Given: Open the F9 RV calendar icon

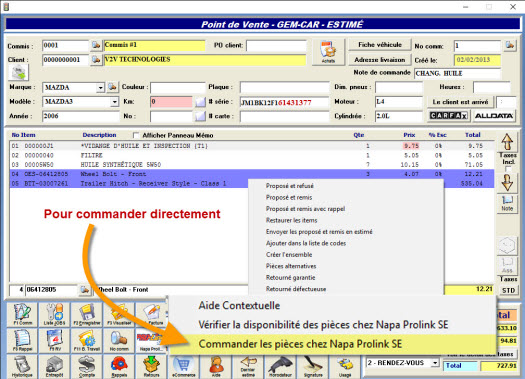Looking at the screenshot, I should point(54,340).
